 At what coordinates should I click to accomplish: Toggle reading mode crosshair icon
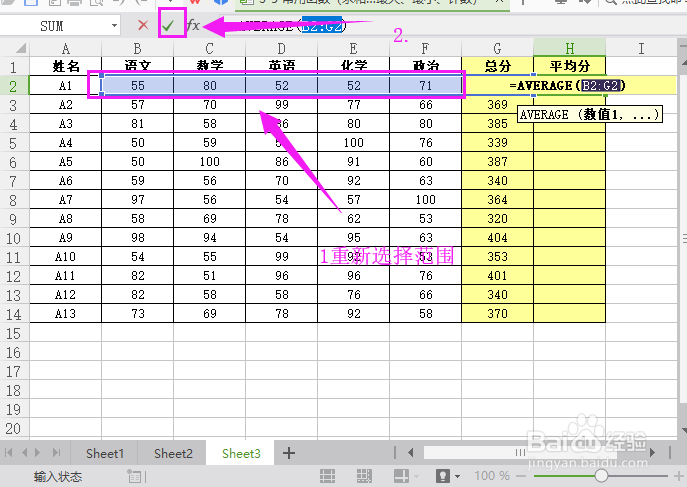(401, 476)
